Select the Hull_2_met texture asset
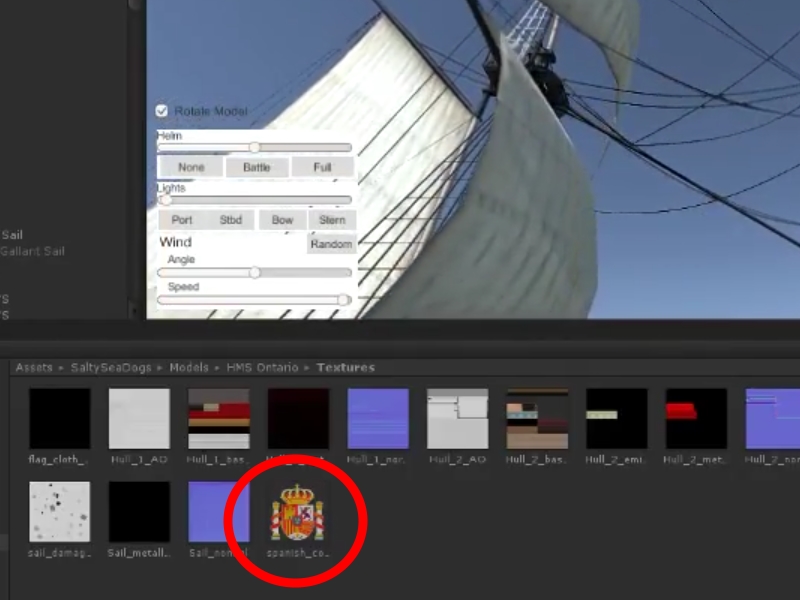Screen dimensions: 800x600 (696, 419)
